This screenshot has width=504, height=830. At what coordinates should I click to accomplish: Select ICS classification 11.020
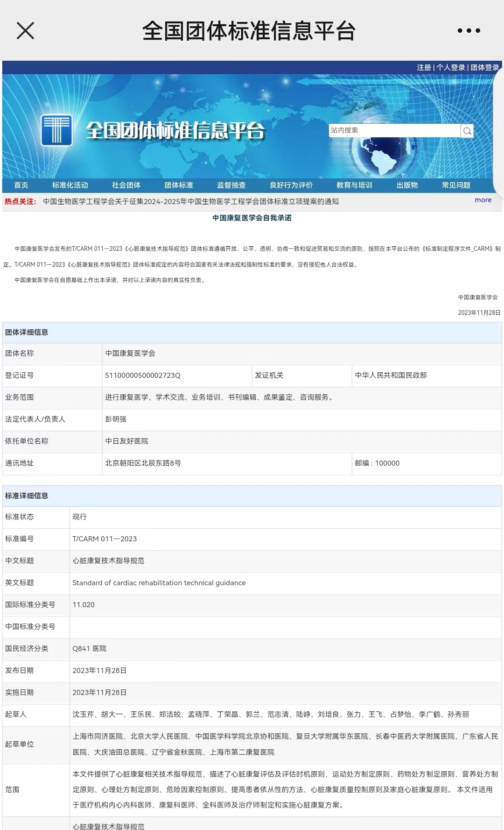84,605
